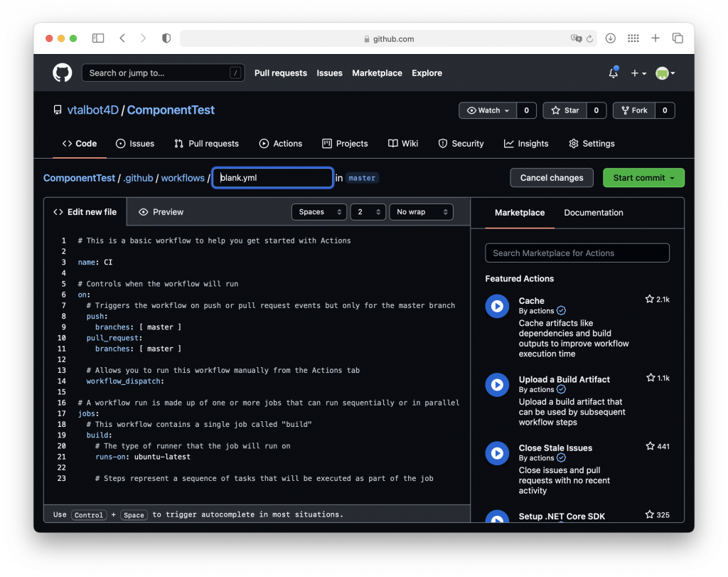Open the user avatar menu
This screenshot has width=728, height=577.
(665, 73)
